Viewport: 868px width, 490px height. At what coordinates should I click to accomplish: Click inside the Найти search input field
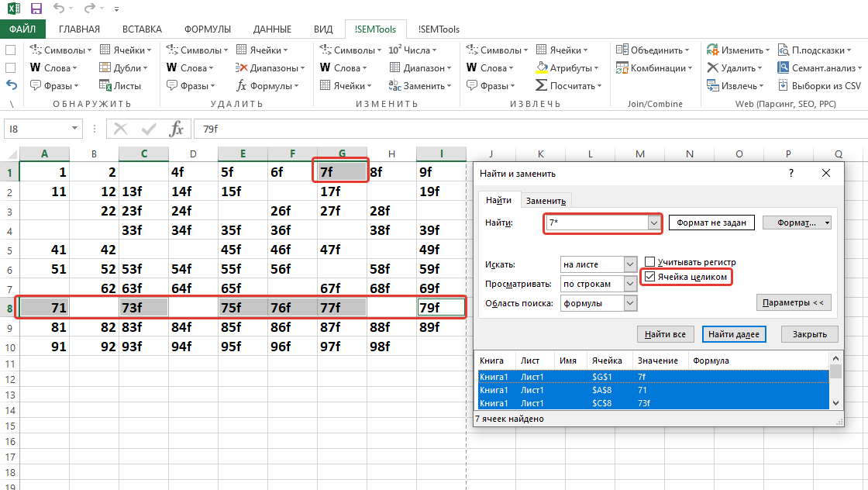(x=597, y=223)
